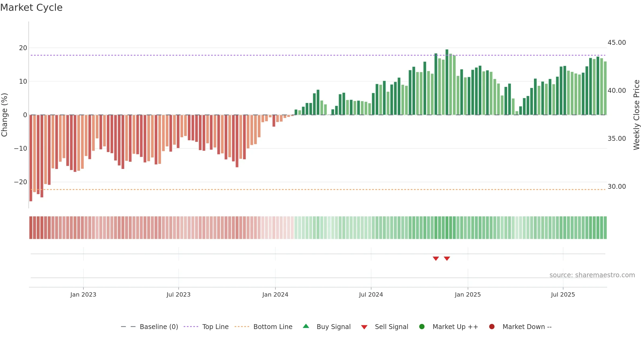Image resolution: width=644 pixels, height=362 pixels.
Task: Toggle the Baseline (0) legend entry
Action: point(149,327)
